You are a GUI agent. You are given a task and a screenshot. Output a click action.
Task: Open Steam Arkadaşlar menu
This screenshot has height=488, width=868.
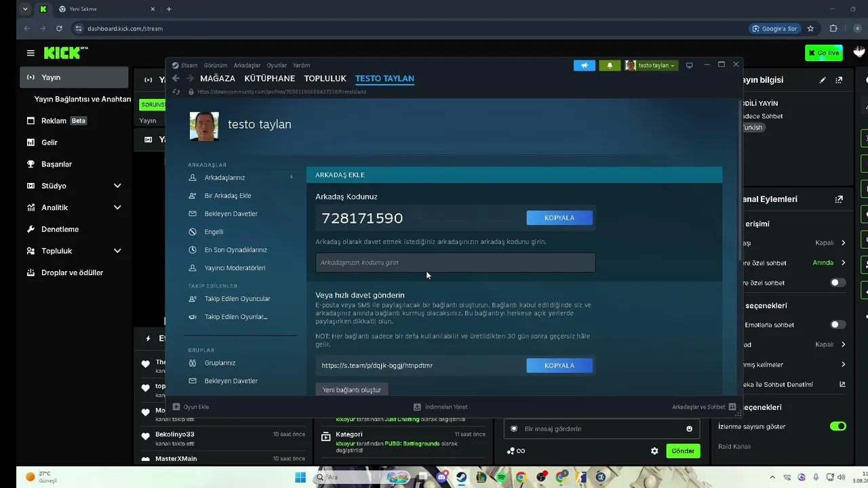247,65
